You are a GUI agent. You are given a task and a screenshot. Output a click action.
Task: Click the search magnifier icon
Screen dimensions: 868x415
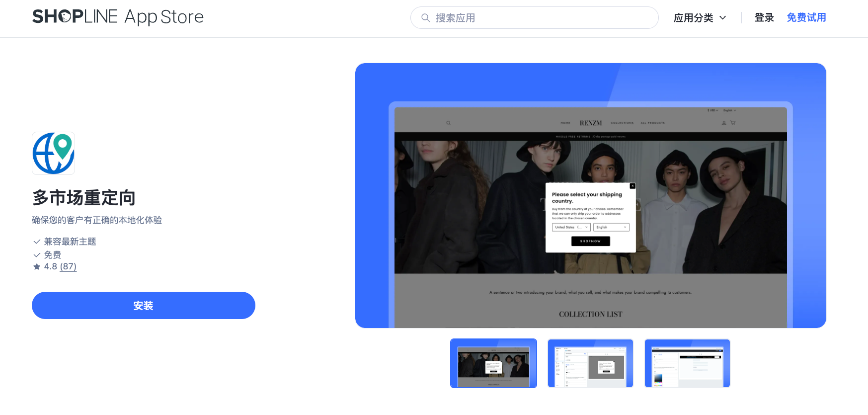point(425,18)
